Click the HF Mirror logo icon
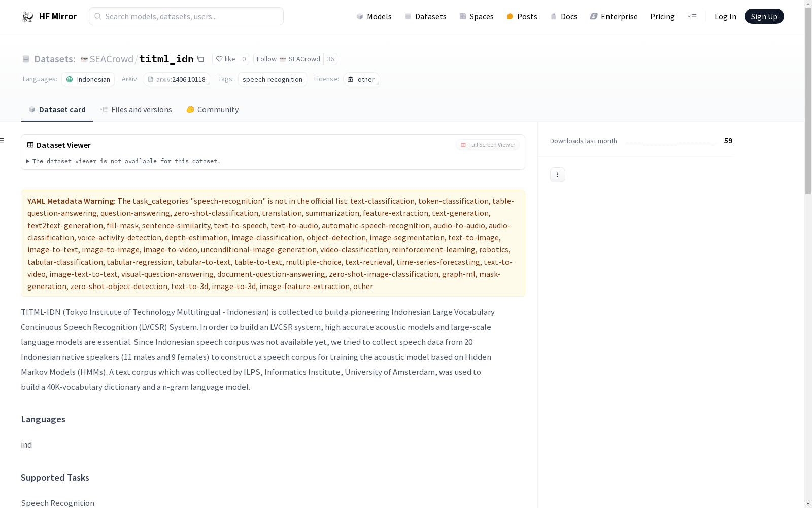Screen dimensions: 812x508 click(x=27, y=17)
